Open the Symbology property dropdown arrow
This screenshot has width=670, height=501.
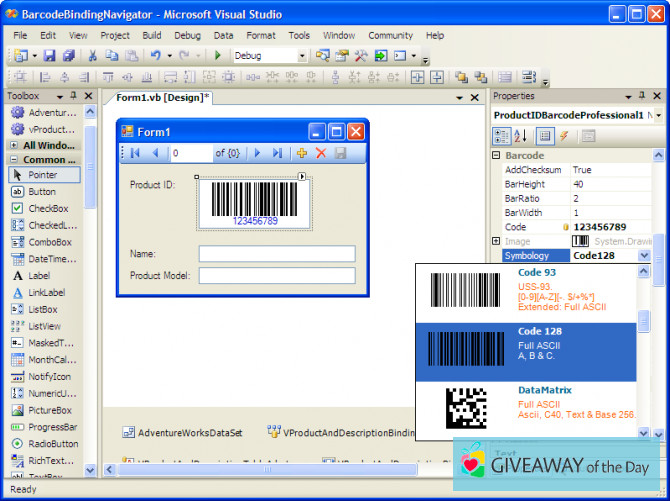click(x=644, y=256)
